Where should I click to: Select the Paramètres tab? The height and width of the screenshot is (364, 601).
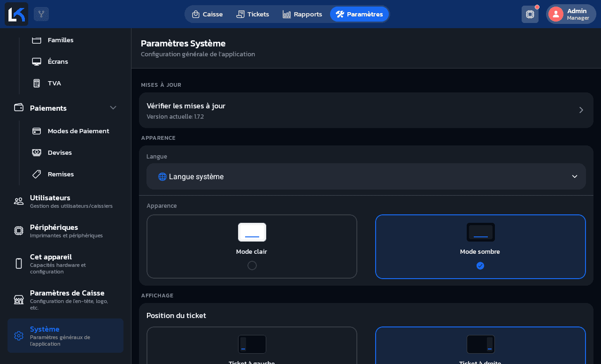360,14
